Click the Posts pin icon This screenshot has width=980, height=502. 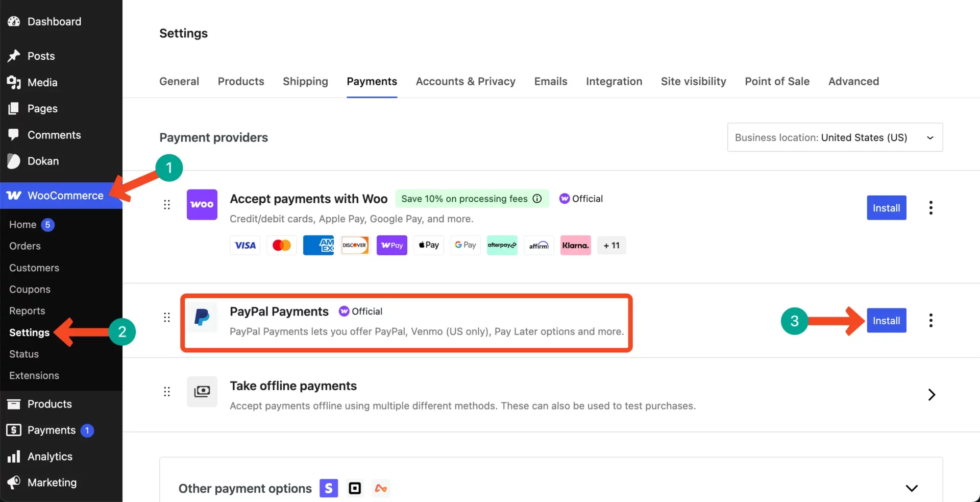point(14,56)
